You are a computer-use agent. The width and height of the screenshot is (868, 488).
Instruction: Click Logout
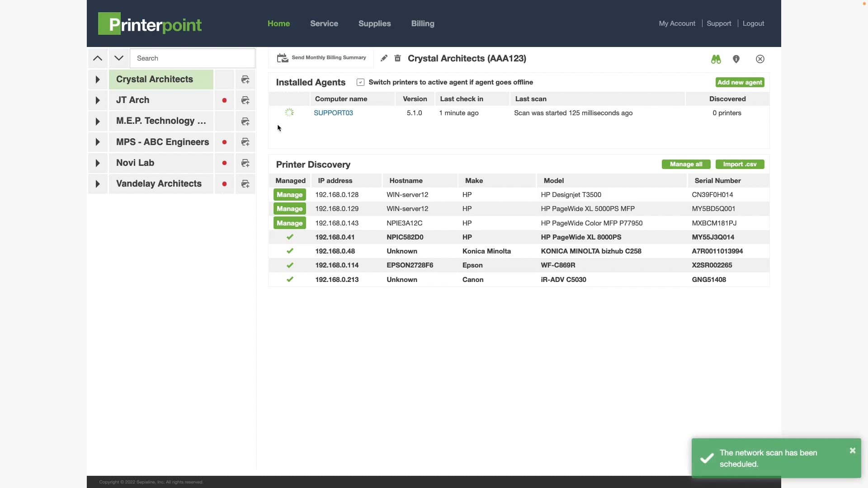[x=753, y=23]
